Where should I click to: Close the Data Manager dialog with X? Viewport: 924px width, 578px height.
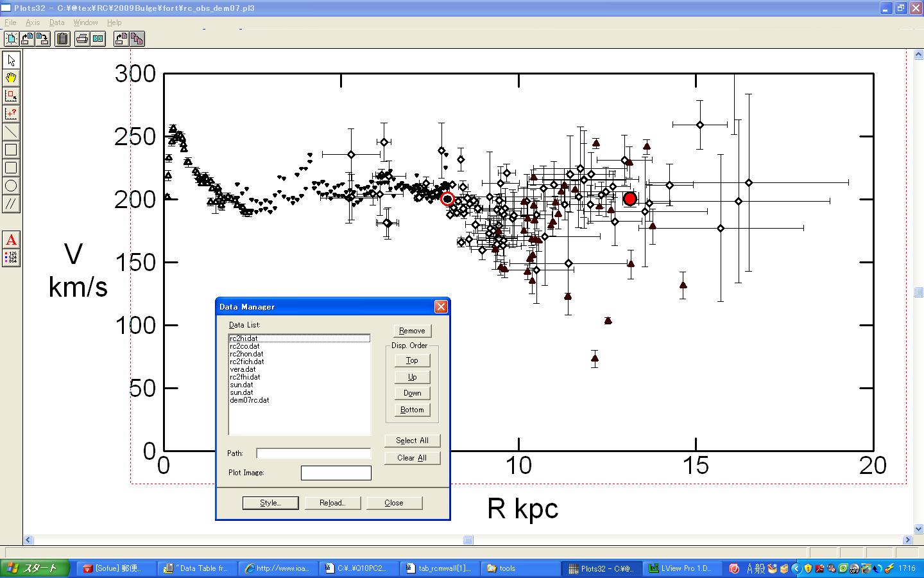[441, 306]
